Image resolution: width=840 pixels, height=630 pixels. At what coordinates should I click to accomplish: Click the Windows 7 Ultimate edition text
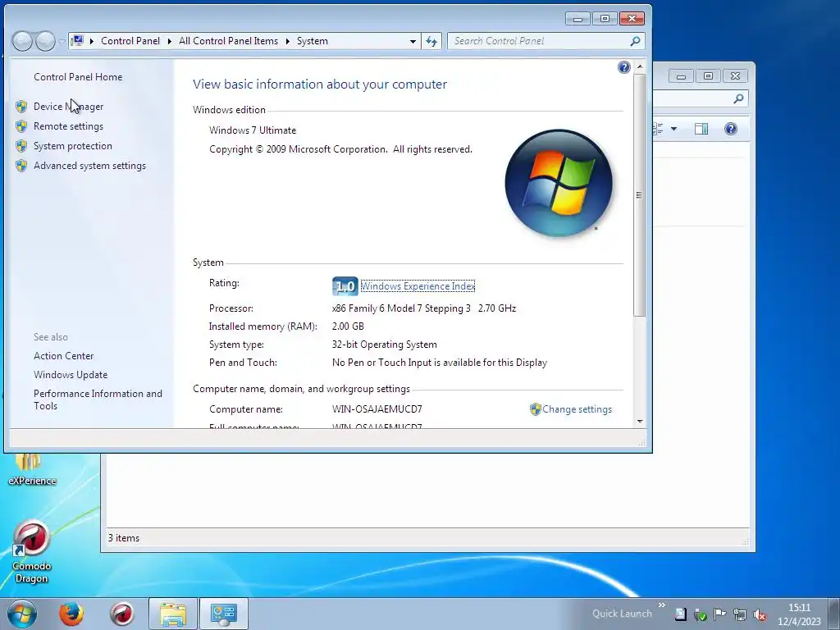point(253,130)
